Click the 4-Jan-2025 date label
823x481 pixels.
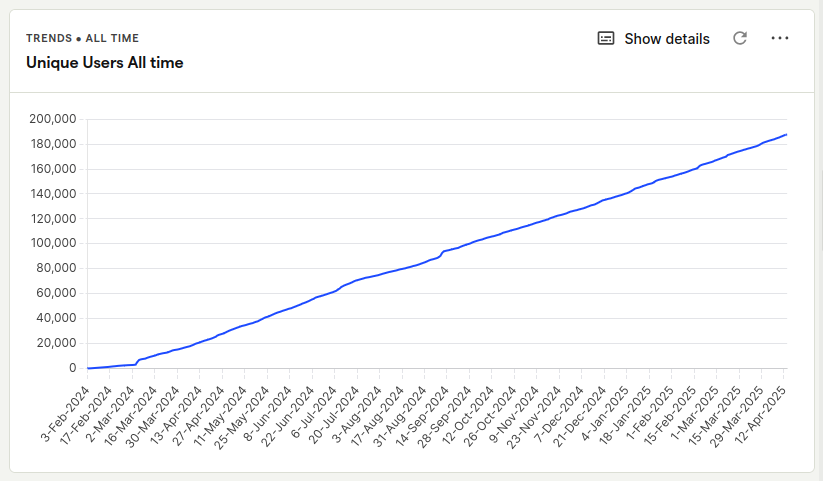coord(604,414)
